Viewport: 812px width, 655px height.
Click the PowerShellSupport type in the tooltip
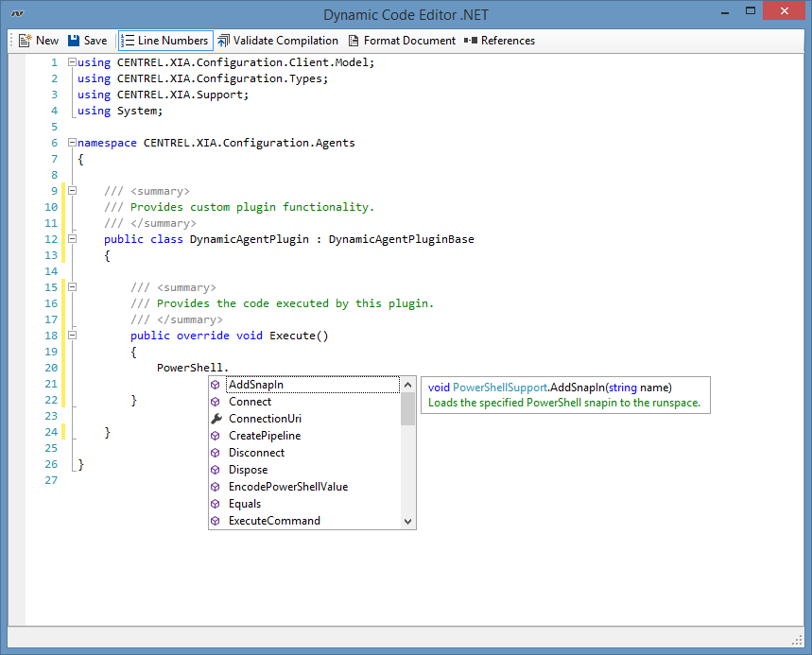point(500,388)
